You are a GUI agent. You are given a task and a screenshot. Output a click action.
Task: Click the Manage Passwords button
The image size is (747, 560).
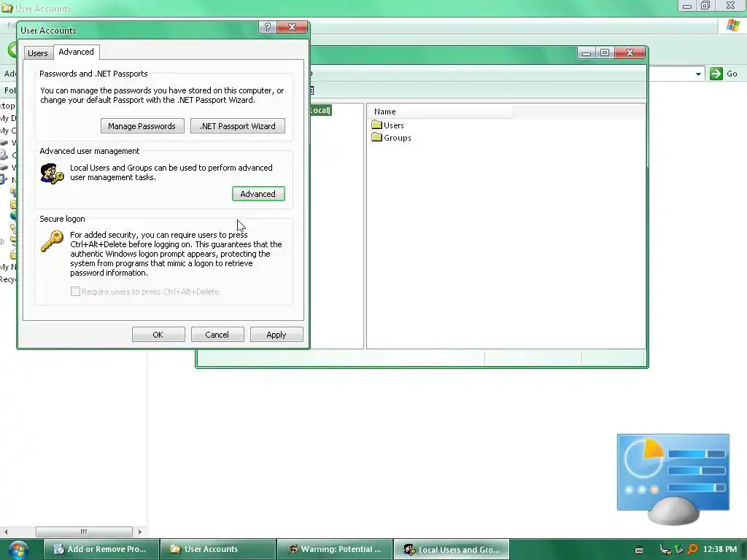click(x=142, y=126)
